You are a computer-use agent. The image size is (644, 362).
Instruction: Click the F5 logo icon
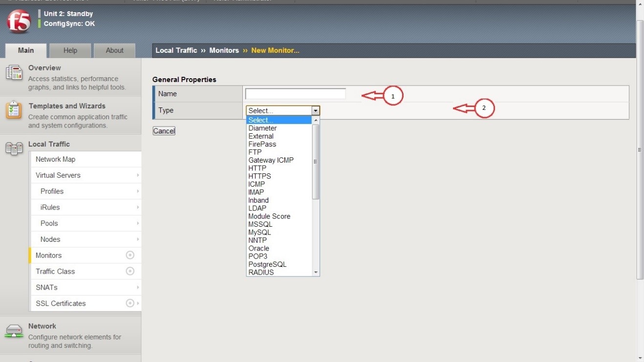pos(19,21)
